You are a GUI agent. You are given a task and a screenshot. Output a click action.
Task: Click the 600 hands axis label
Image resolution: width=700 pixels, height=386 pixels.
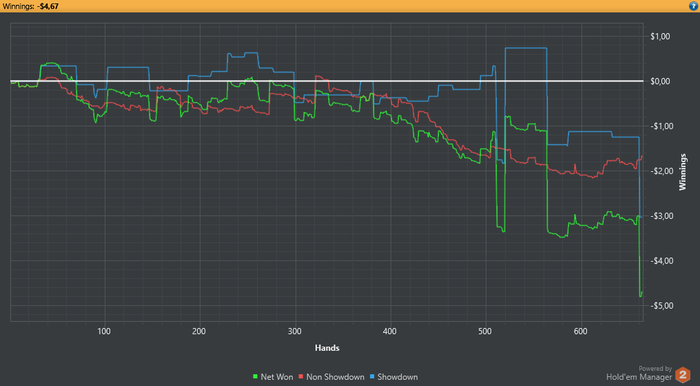click(x=580, y=332)
